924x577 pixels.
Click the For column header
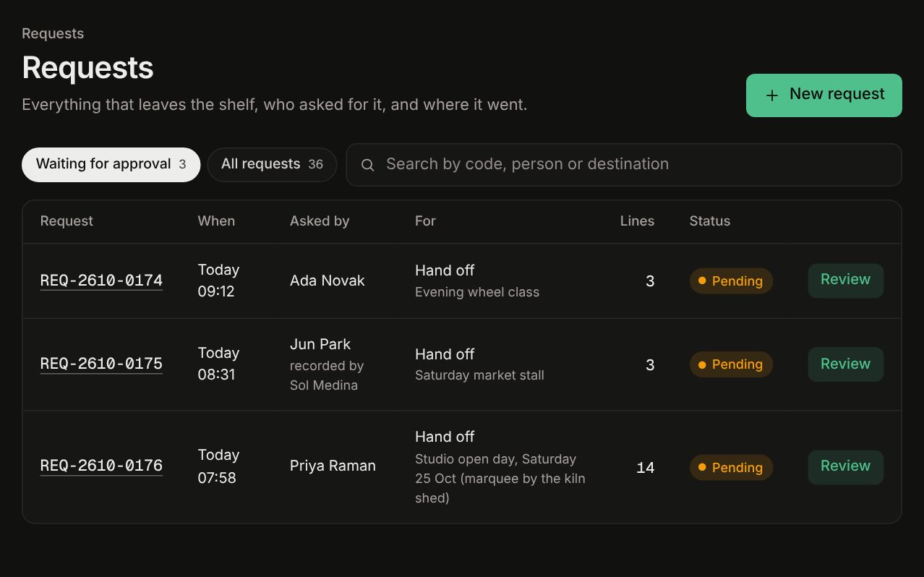coord(425,221)
